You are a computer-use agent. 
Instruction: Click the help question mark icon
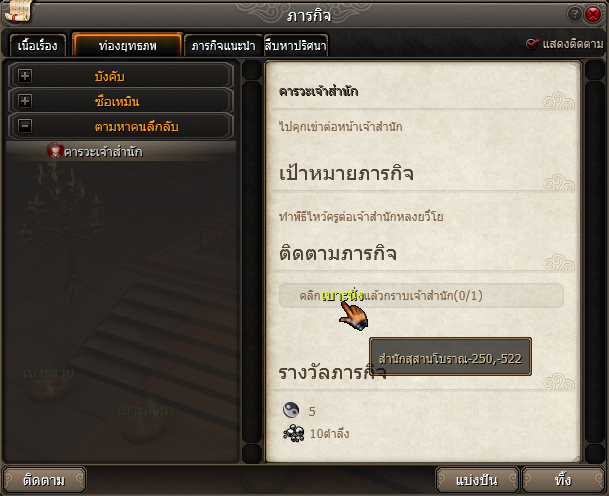[x=574, y=14]
